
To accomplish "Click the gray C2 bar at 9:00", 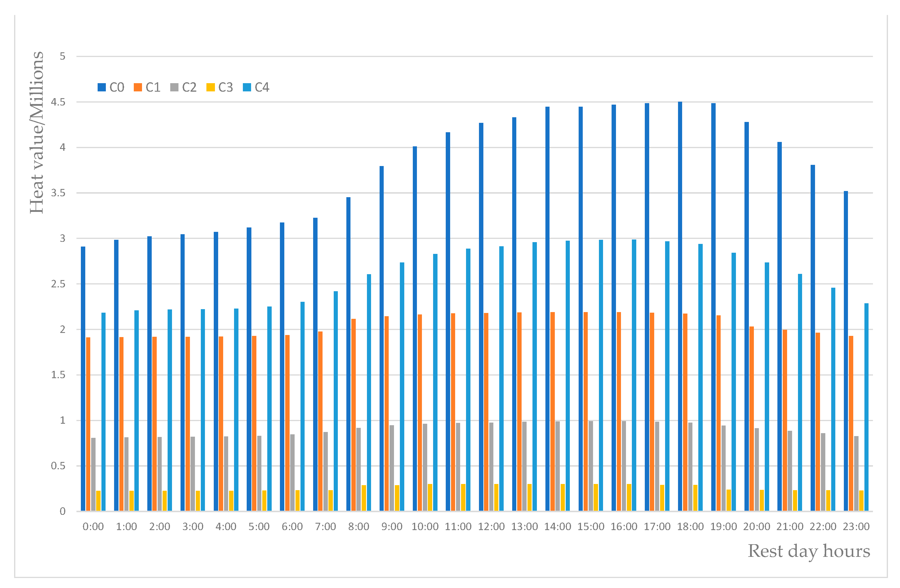I will tap(392, 468).
